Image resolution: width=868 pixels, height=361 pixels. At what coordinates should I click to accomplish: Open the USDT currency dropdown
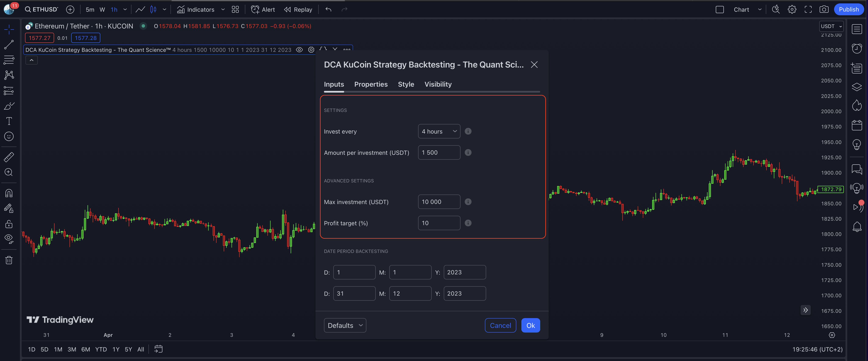(x=831, y=26)
